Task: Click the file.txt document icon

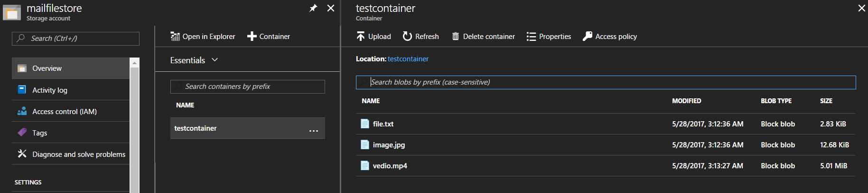Action: (x=364, y=124)
